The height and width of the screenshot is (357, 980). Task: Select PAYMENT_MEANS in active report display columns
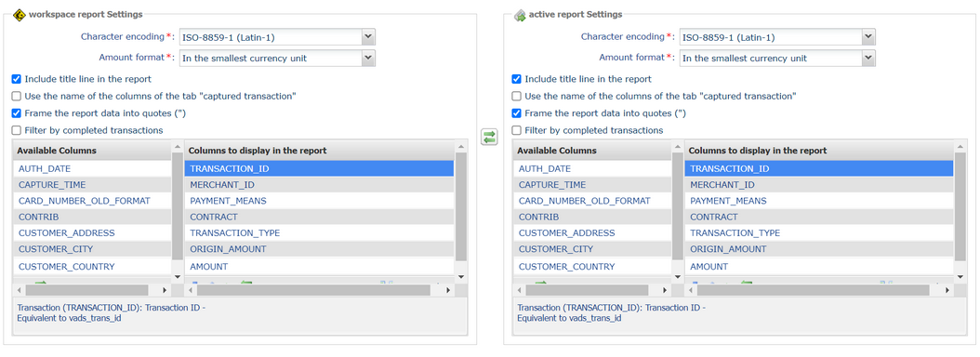tap(819, 201)
